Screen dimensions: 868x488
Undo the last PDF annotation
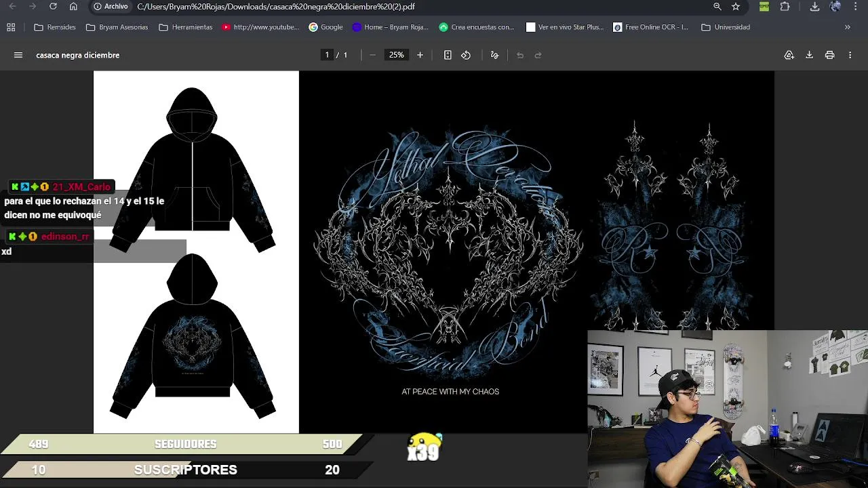pyautogui.click(x=520, y=55)
